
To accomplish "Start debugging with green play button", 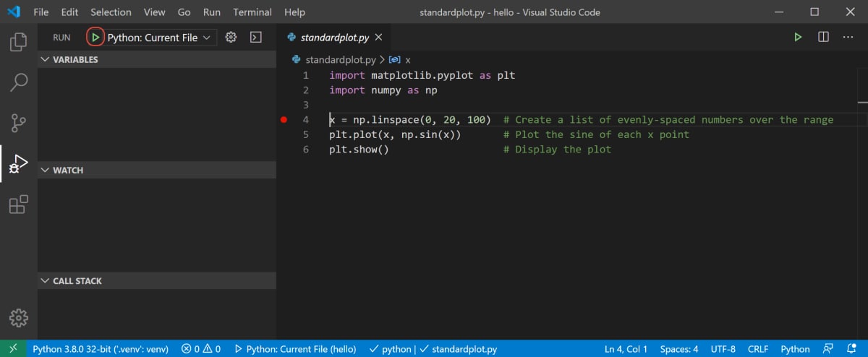I will click(95, 38).
